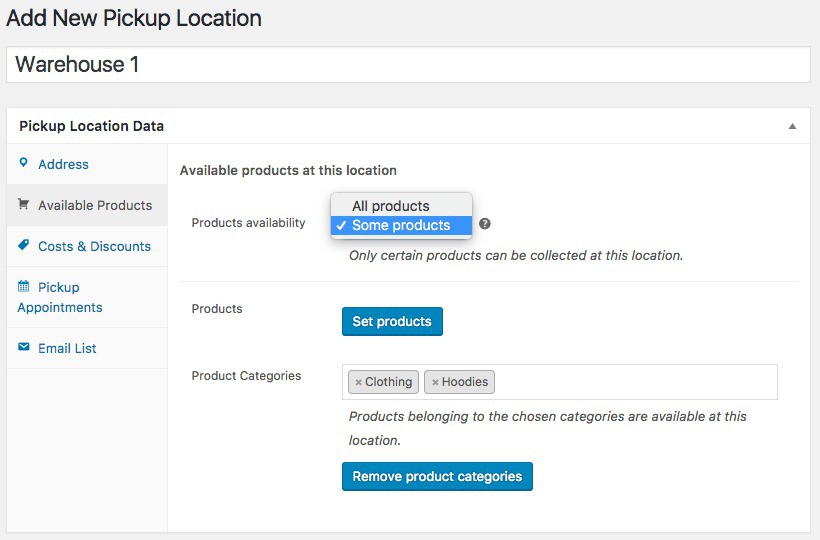Image resolution: width=820 pixels, height=540 pixels.
Task: Collapse the Pickup Location Data panel
Action: point(792,127)
